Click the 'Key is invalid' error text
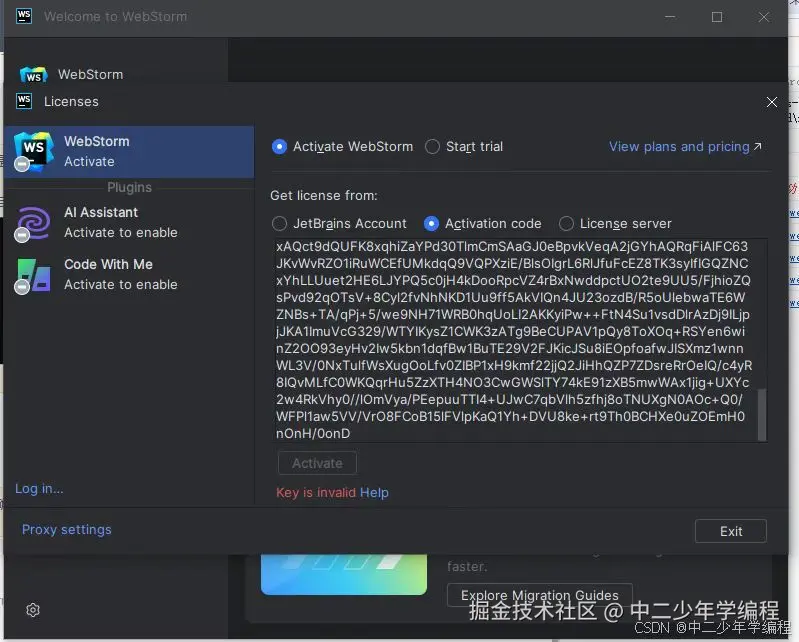This screenshot has width=799, height=642. coord(316,493)
